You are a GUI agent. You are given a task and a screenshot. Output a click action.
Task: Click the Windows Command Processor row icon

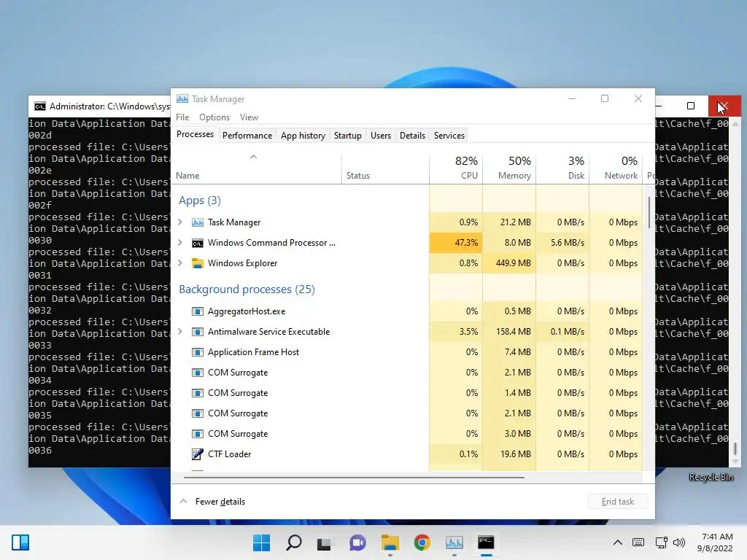click(x=197, y=243)
